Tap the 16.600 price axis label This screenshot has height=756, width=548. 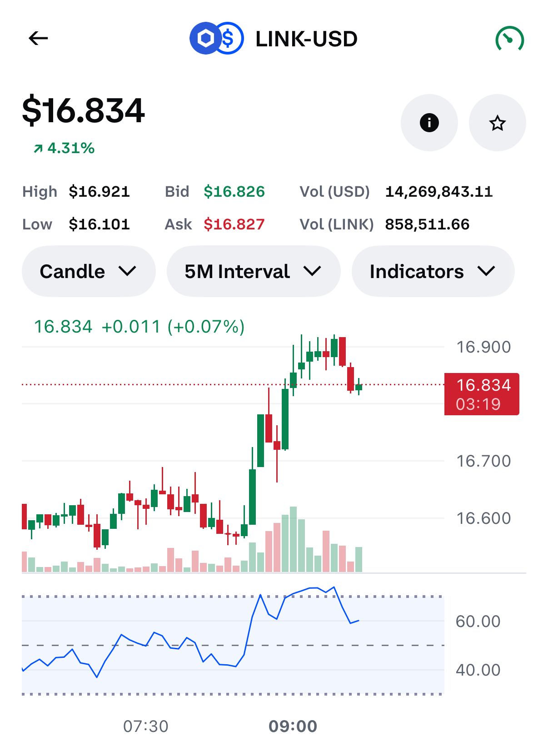tap(483, 518)
